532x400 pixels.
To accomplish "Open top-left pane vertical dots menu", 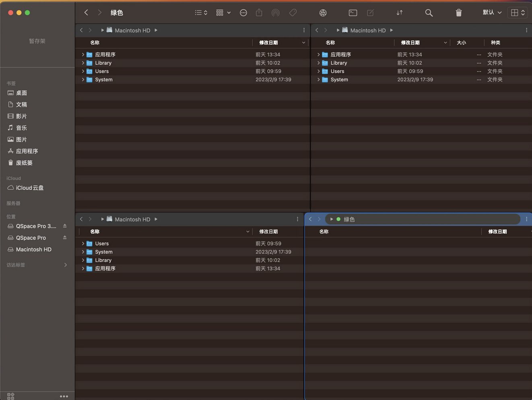I will click(304, 30).
